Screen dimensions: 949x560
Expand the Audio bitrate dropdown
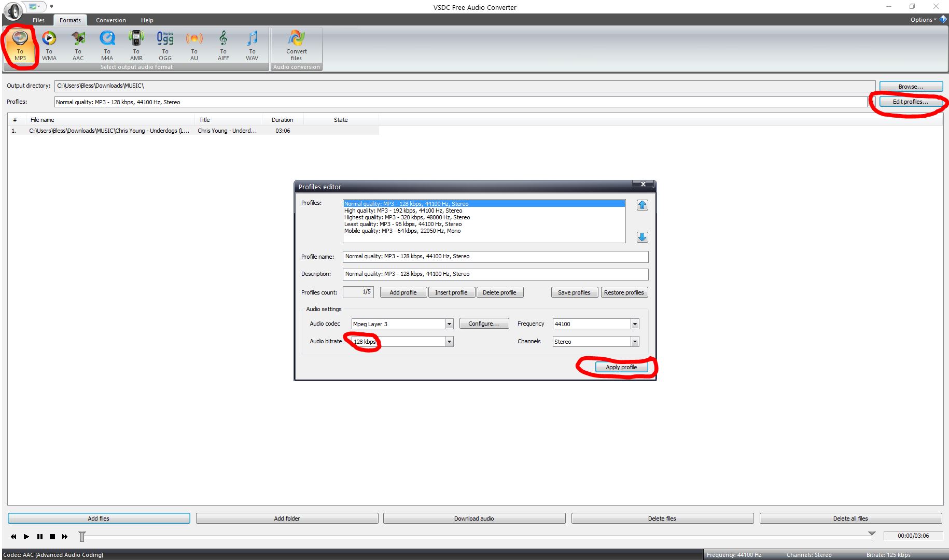[x=449, y=342]
